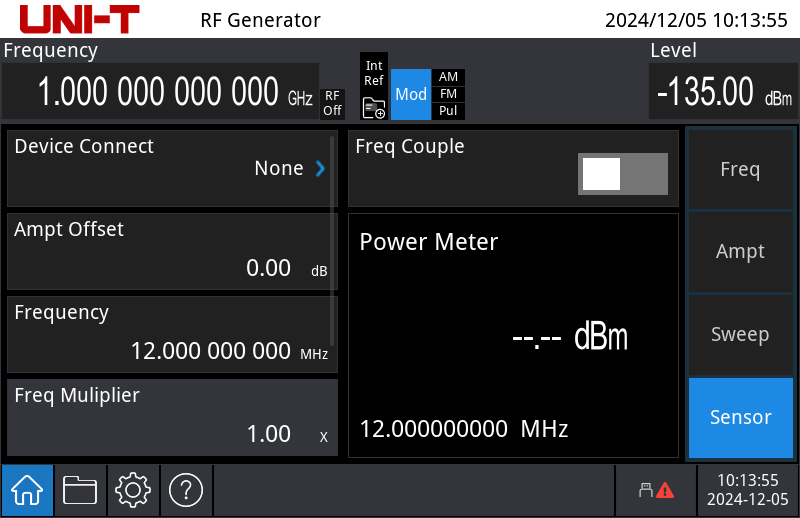Open the help question mark icon
The height and width of the screenshot is (518, 800).
(186, 490)
